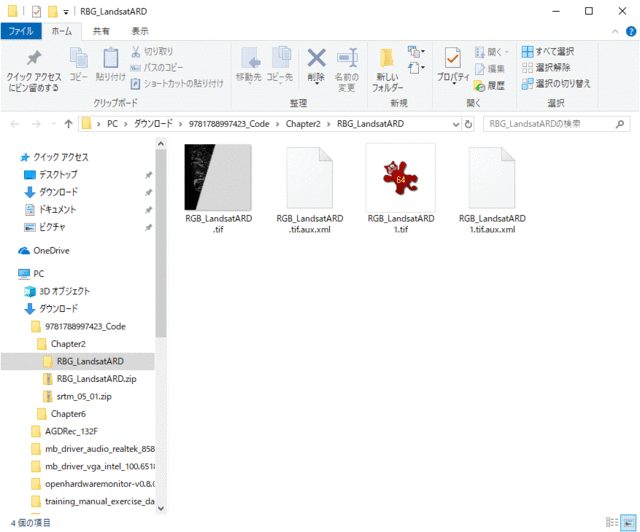Pin folder to Quick Access
The image size is (640, 532).
[x=34, y=70]
